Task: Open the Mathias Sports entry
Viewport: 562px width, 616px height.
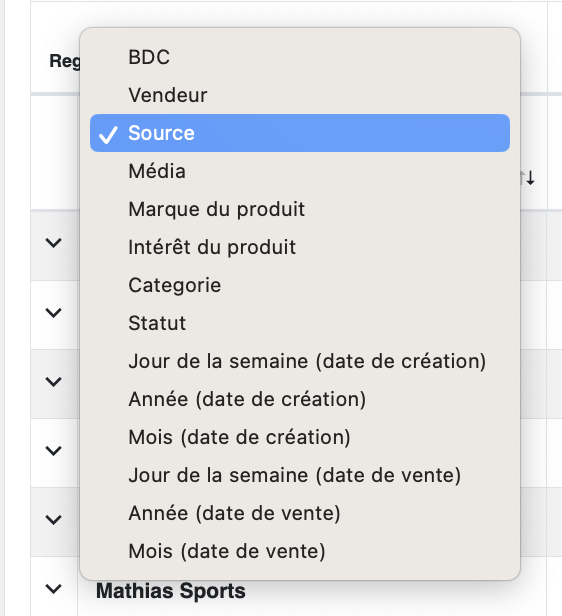Action: (x=171, y=591)
